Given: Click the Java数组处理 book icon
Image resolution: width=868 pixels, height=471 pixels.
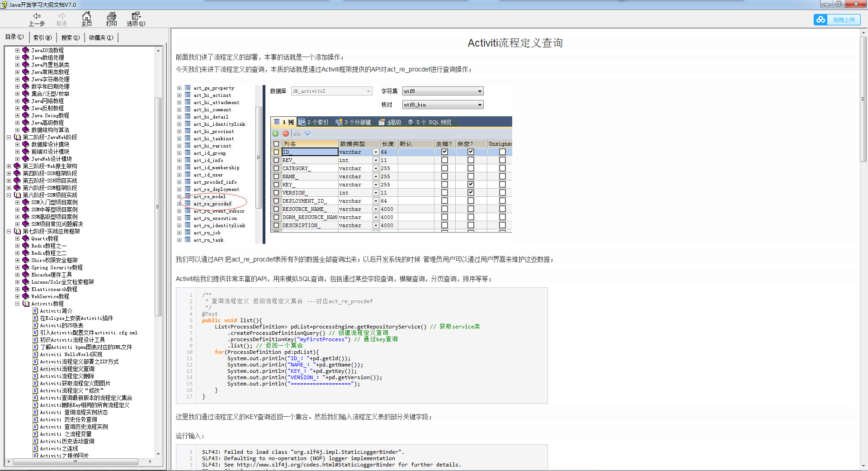Looking at the screenshot, I should coord(26,57).
